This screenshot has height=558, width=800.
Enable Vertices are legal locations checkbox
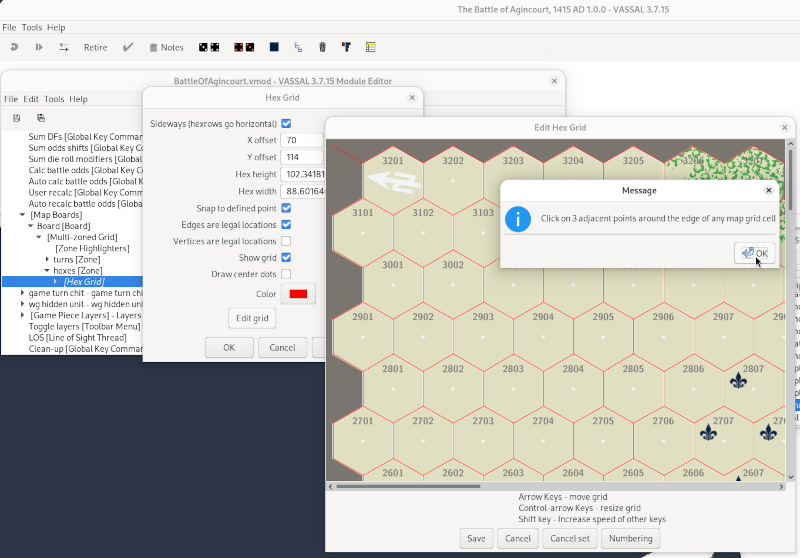[286, 241]
